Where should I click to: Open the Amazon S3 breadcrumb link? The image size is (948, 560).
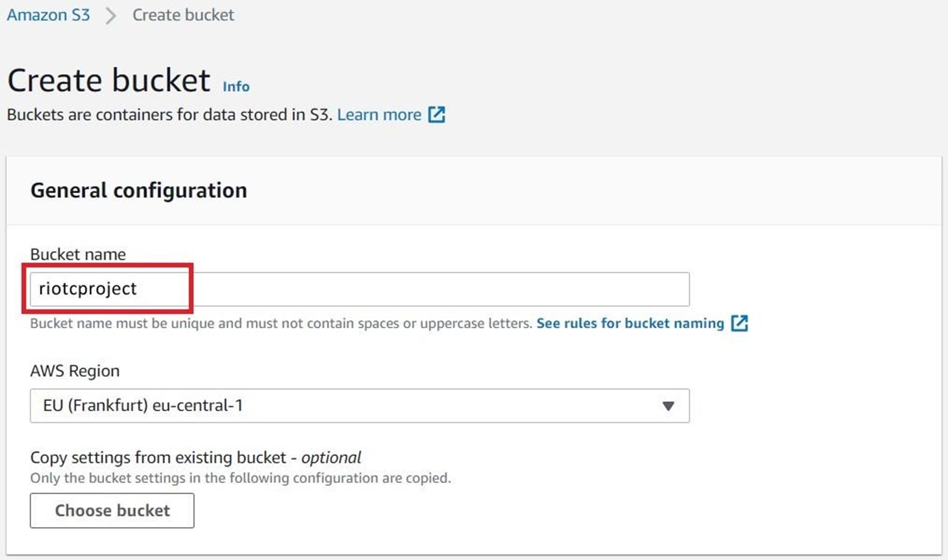click(x=48, y=15)
